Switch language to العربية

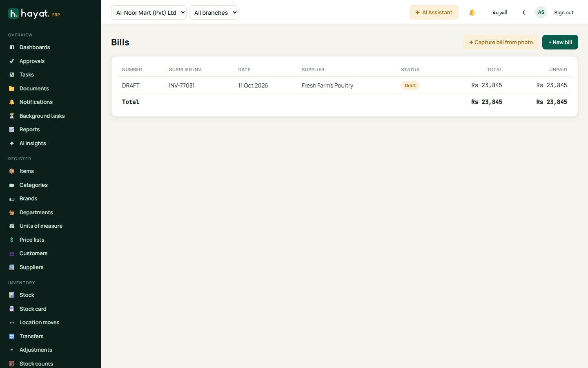[499, 13]
